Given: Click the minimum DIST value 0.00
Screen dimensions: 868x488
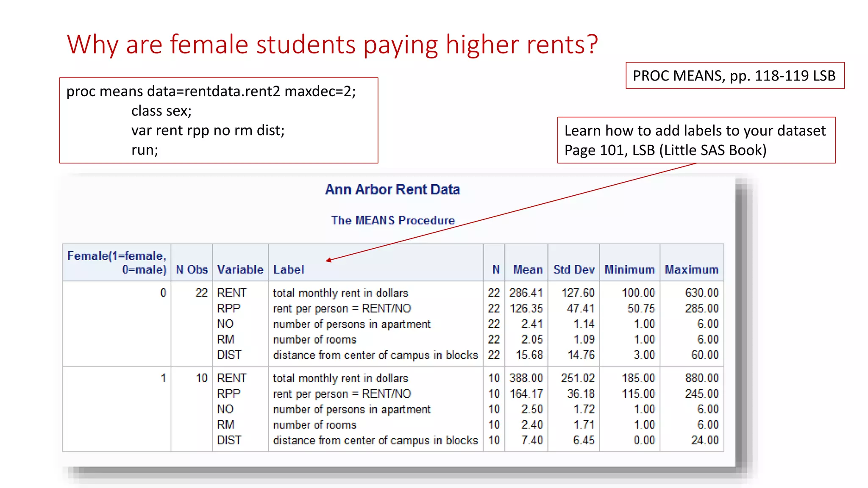Looking at the screenshot, I should tap(644, 440).
